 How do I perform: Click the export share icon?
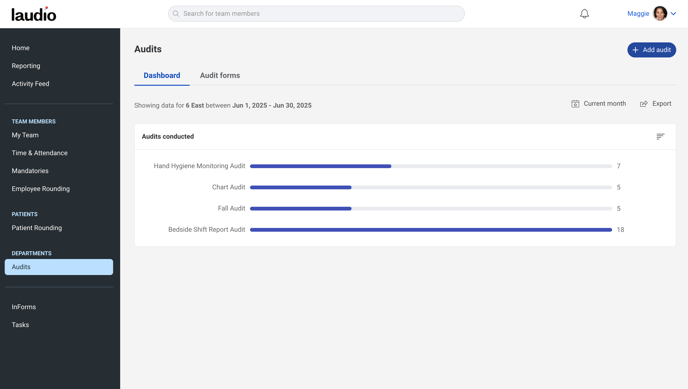click(x=643, y=103)
